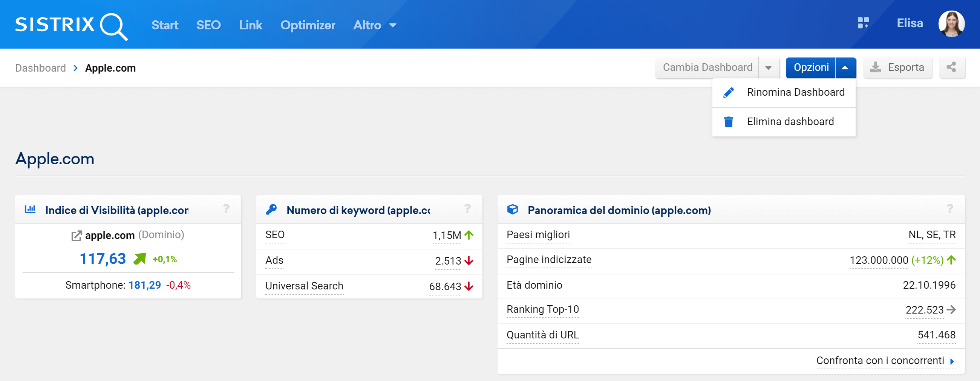Click the Età dominio date 22.10.1996
This screenshot has height=381, width=980.
pos(929,285)
